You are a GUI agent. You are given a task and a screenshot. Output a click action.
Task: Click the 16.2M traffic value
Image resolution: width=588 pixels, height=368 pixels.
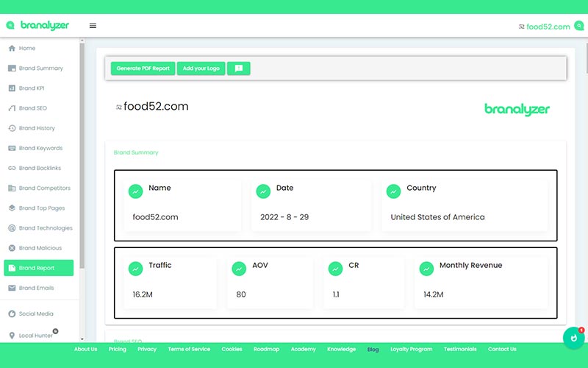pos(143,294)
